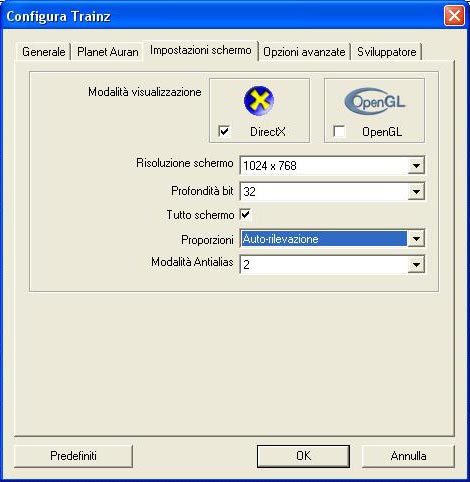
Task: Switch to the Generale tab
Action: point(43,52)
